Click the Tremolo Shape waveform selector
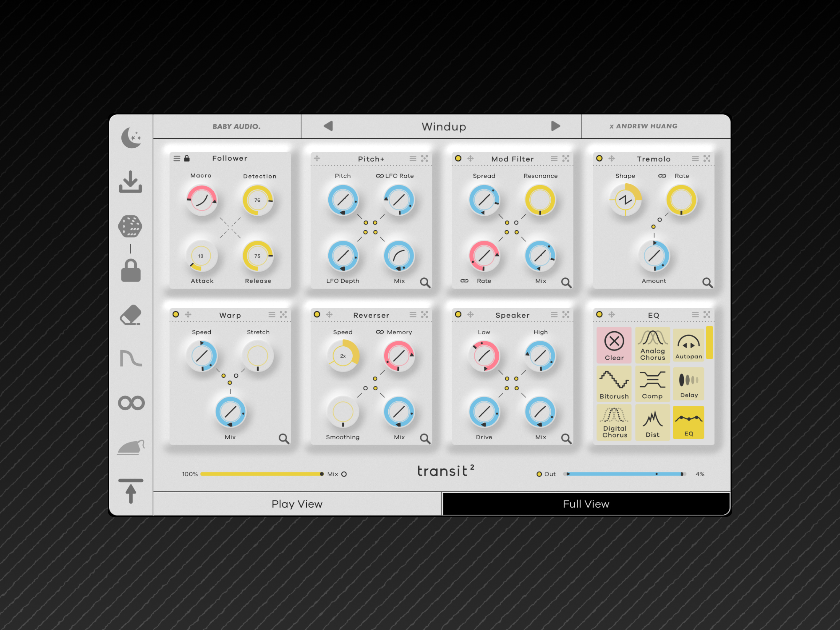 point(625,200)
